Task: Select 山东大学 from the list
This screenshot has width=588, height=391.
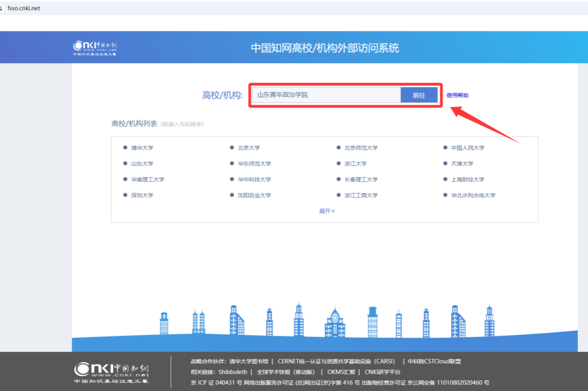Action: 142,164
